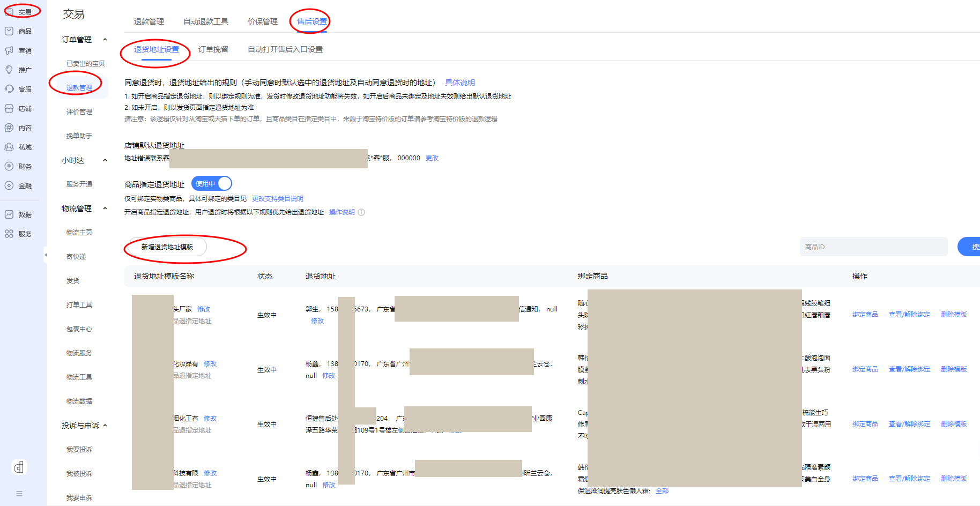Collapse the 物流管理 section
The image size is (980, 506).
pyautogui.click(x=105, y=209)
